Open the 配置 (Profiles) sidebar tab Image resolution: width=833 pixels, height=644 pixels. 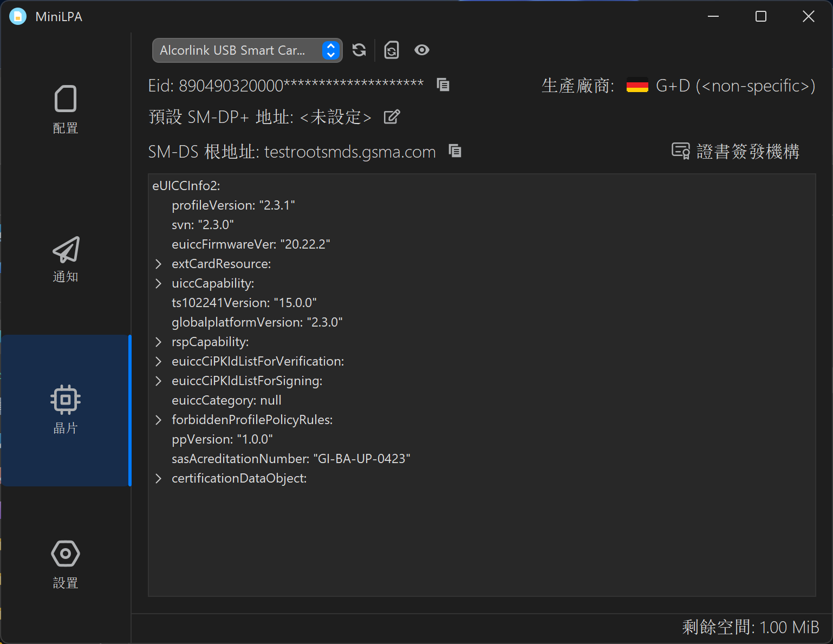[66, 109]
